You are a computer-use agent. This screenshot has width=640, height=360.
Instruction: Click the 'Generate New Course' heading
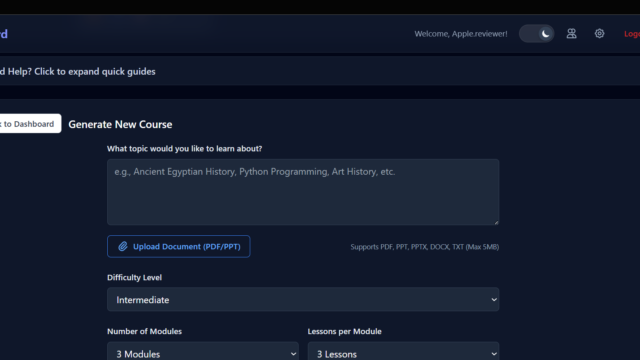coord(120,124)
